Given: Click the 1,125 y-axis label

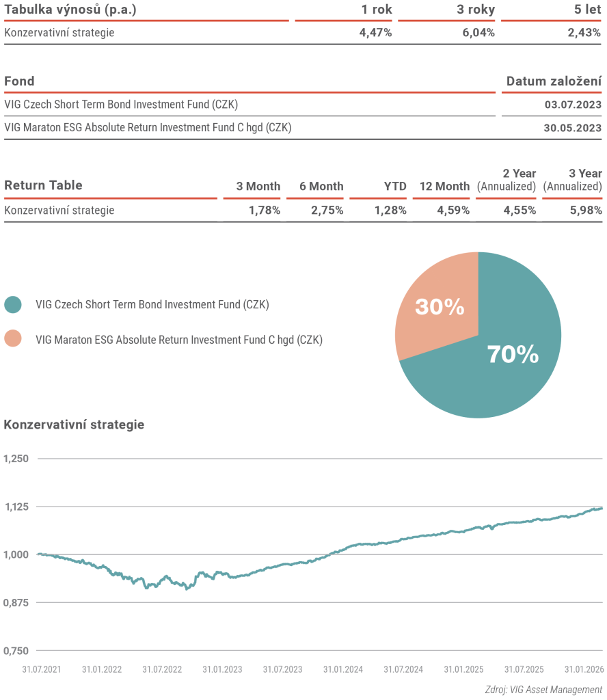Looking at the screenshot, I should (x=16, y=507).
